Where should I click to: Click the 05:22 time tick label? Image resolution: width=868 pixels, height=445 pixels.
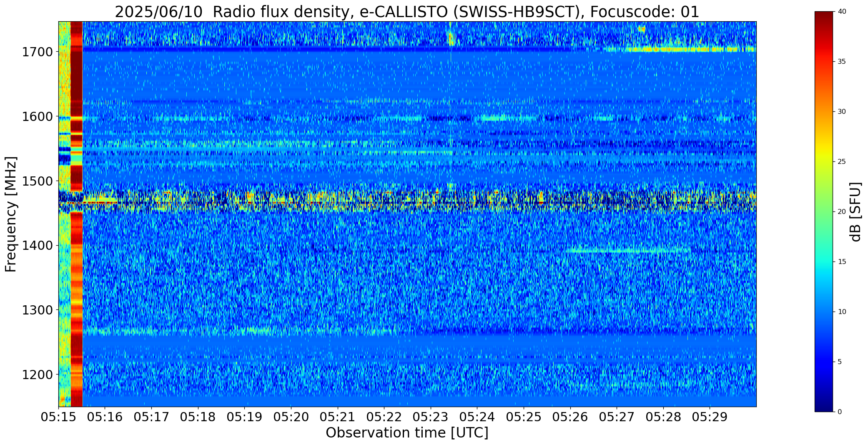pyautogui.click(x=384, y=417)
